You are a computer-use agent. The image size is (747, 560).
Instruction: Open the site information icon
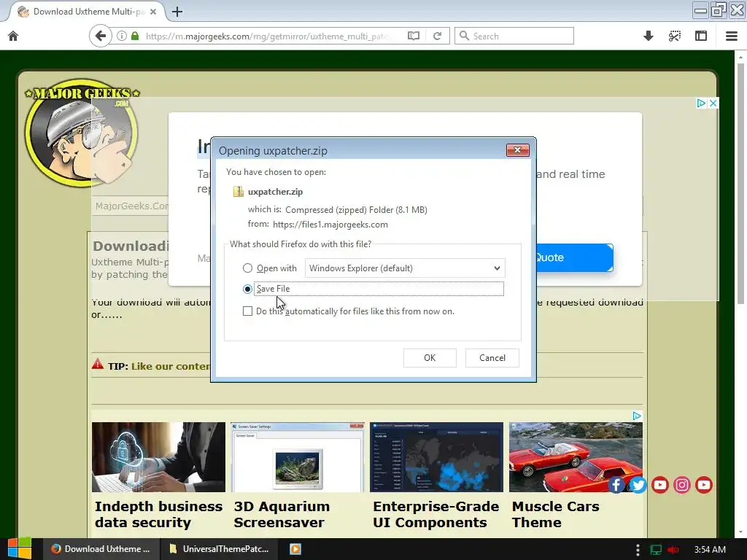tap(122, 36)
